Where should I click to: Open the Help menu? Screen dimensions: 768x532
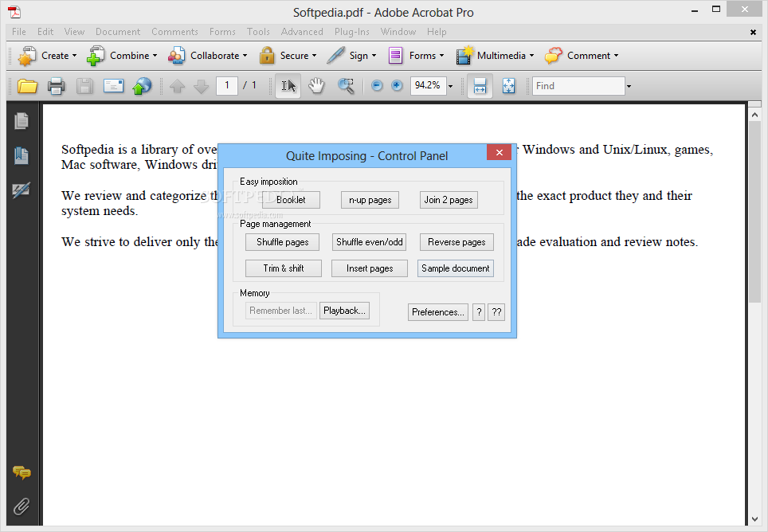tap(437, 32)
